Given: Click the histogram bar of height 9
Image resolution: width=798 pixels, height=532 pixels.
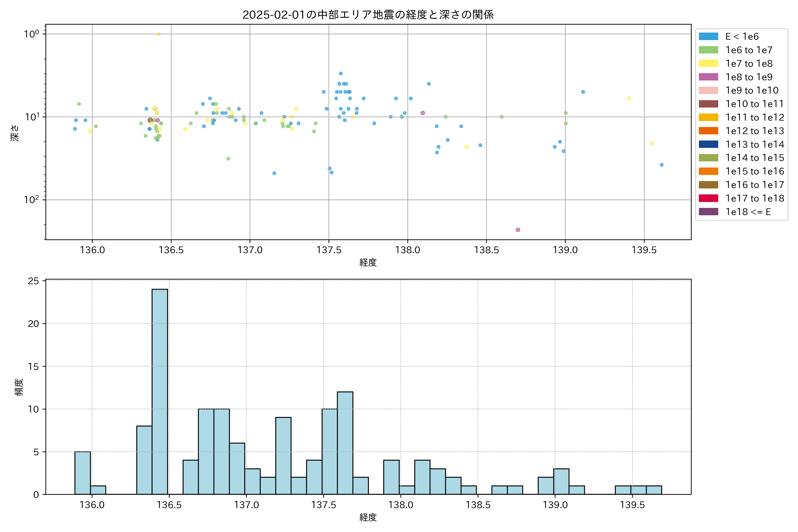Looking at the screenshot, I should tap(283, 456).
